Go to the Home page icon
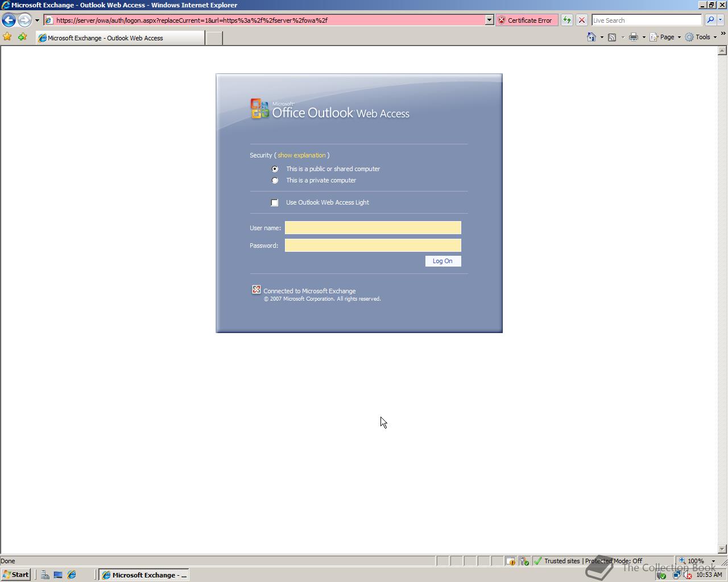Screen dimensions: 728x582 [591, 37]
